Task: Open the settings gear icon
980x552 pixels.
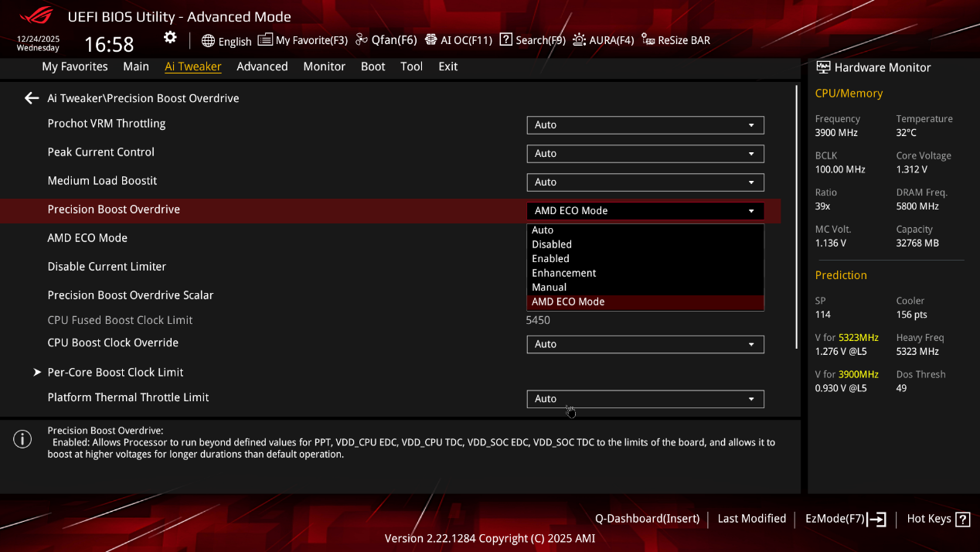Action: point(170,38)
